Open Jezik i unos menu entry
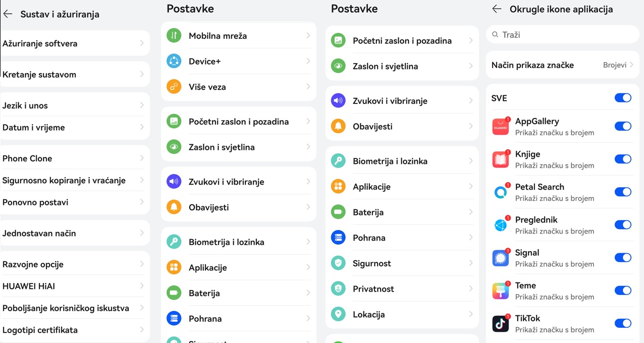The image size is (644, 343). pyautogui.click(x=75, y=105)
